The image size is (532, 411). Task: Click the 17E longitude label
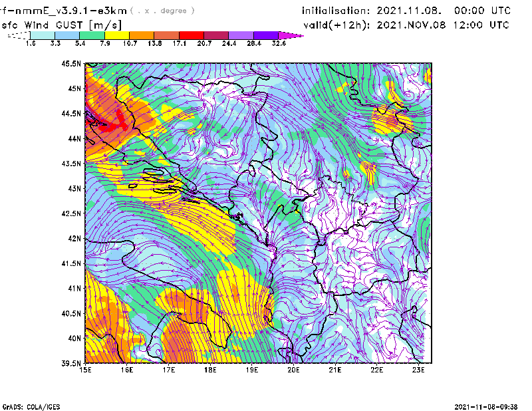[x=169, y=370]
